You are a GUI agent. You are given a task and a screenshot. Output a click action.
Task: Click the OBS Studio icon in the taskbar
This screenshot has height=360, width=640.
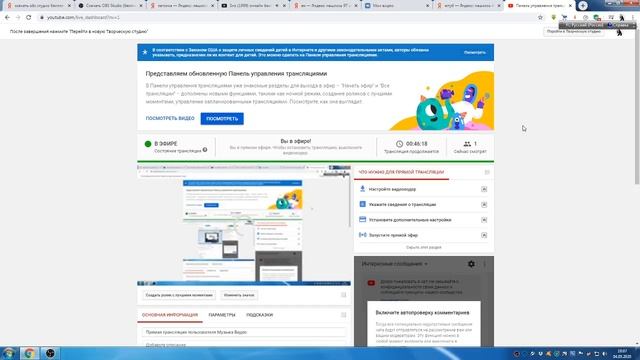pos(50,353)
